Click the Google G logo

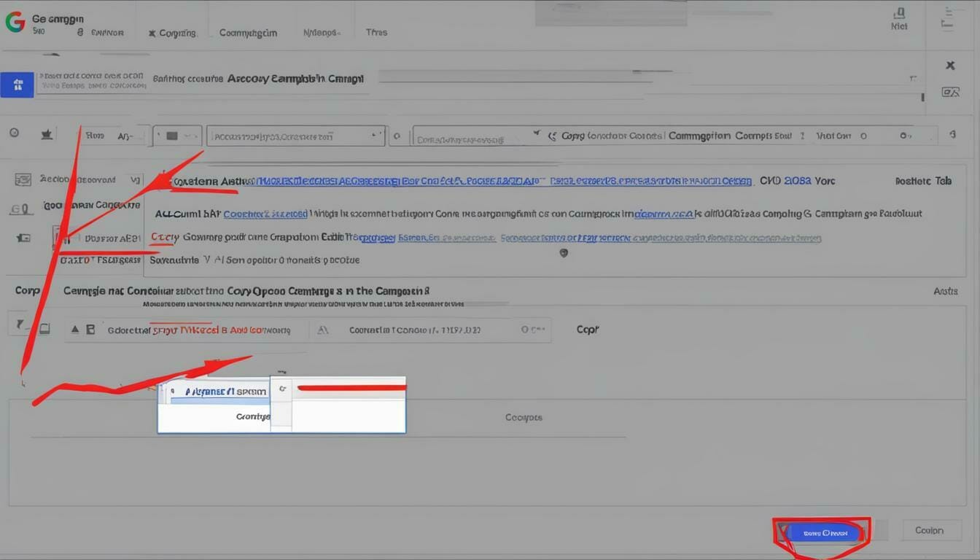(15, 21)
